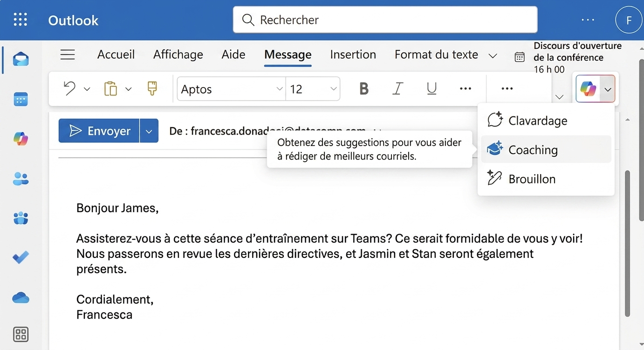Open the Discours d'ouverture event reminder
This screenshot has height=350, width=644.
pos(577,58)
